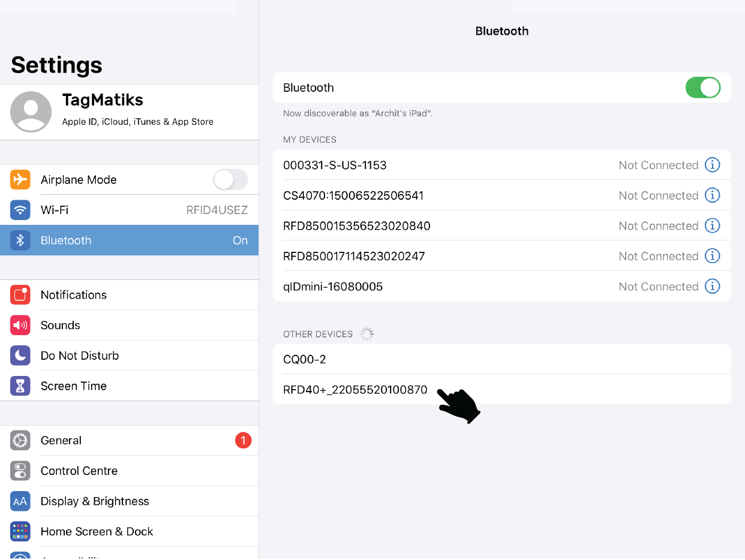Open info for device 000331-S-US-1153
The height and width of the screenshot is (560, 745).
tap(712, 165)
